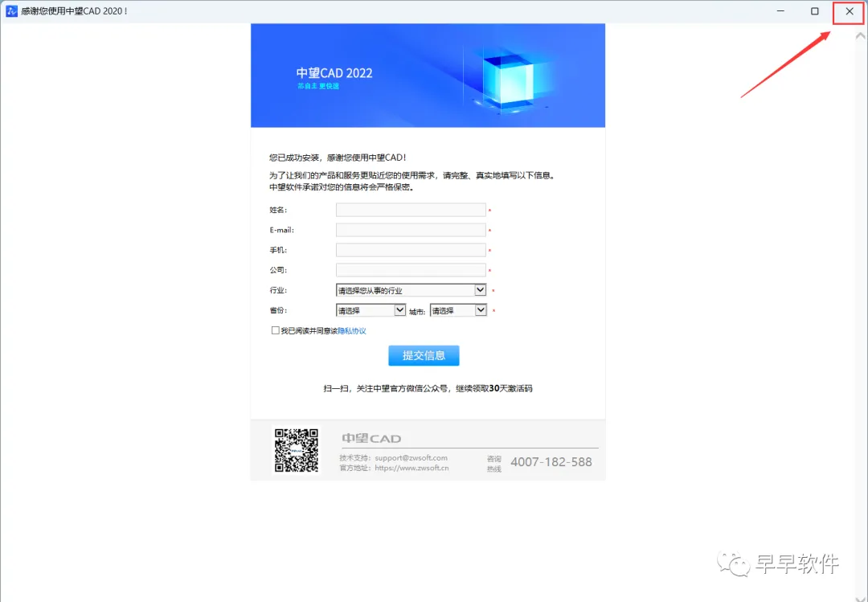Focus the 公司 company input field
This screenshot has height=602, width=868.
point(411,270)
